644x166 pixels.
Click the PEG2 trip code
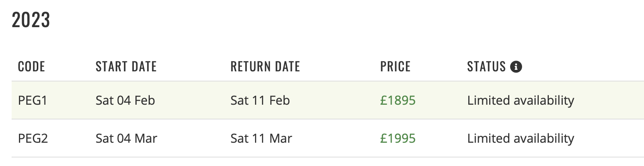coord(33,138)
